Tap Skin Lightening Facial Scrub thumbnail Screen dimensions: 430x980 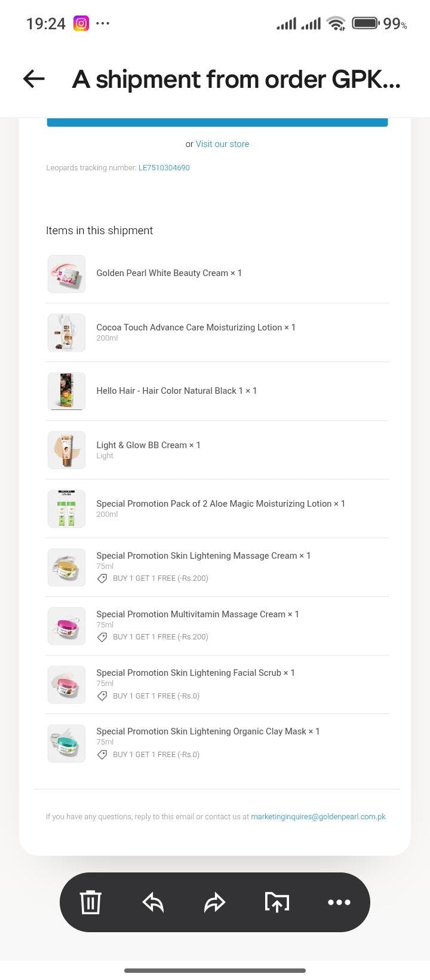(x=66, y=684)
